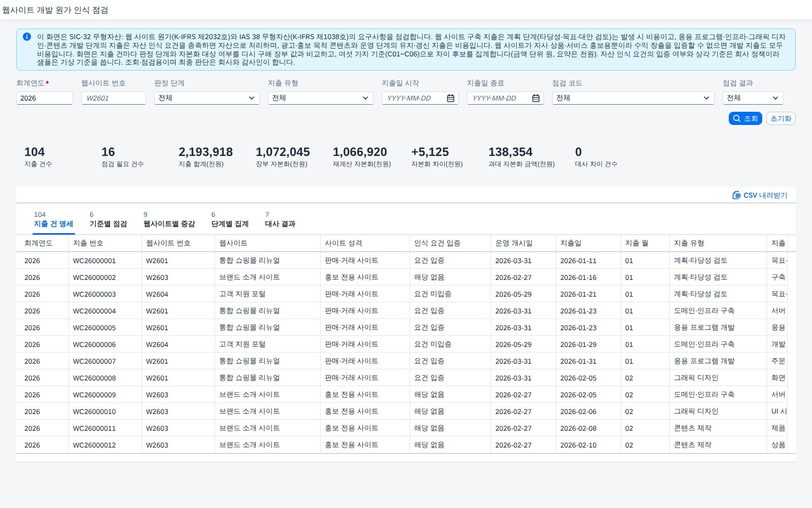Open the 지출일 시작 calendar picker icon
The image size is (812, 508).
[451, 98]
